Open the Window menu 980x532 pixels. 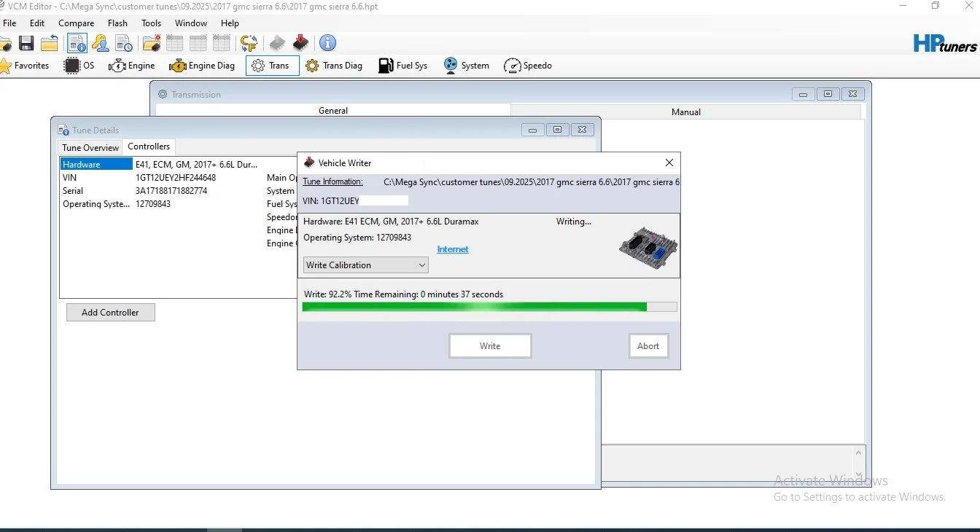[x=191, y=23]
